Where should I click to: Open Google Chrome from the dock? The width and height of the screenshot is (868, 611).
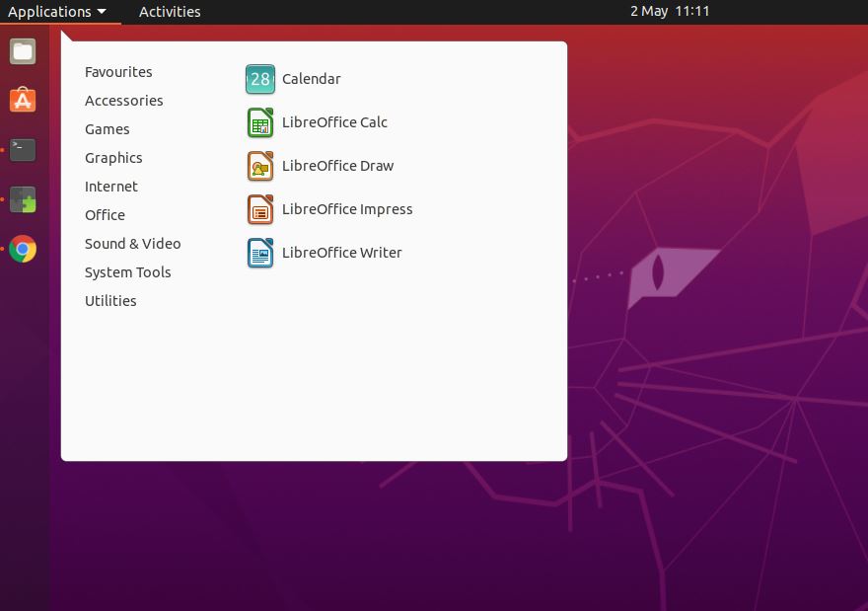pos(22,249)
